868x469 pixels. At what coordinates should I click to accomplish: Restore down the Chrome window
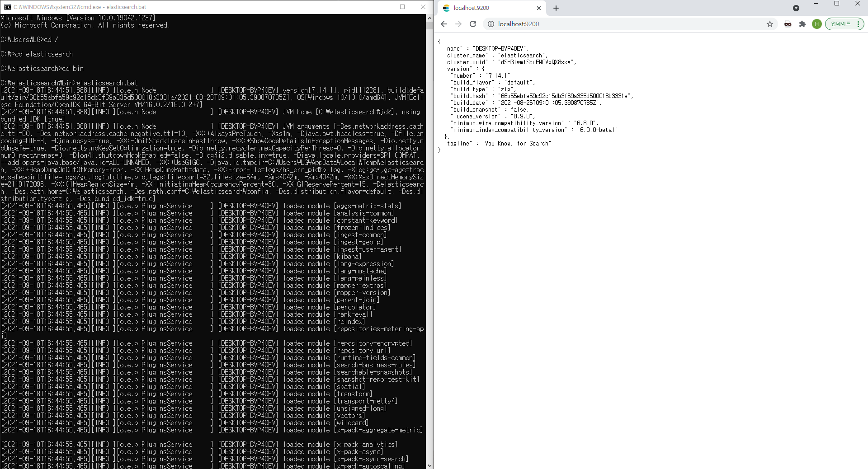(x=837, y=4)
